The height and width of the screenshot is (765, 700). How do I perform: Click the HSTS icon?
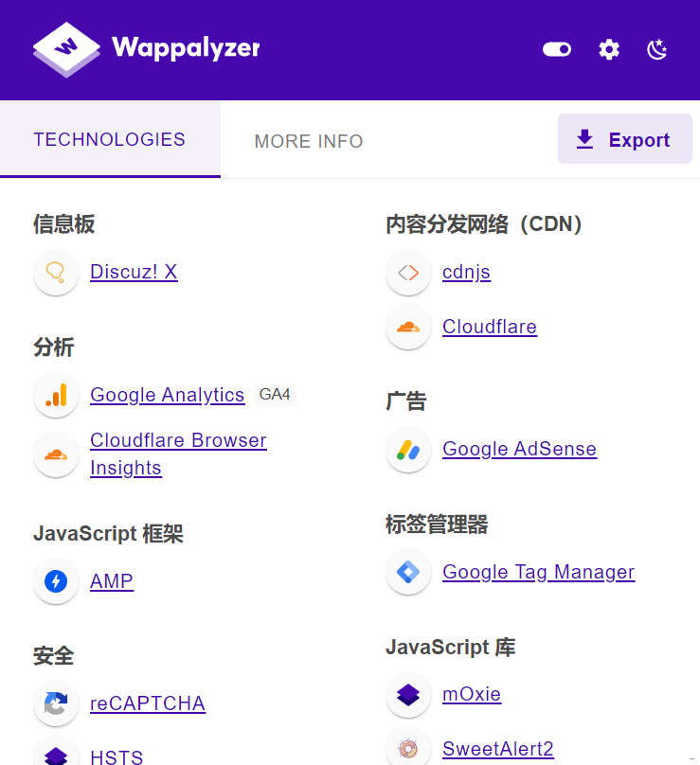(x=56, y=753)
